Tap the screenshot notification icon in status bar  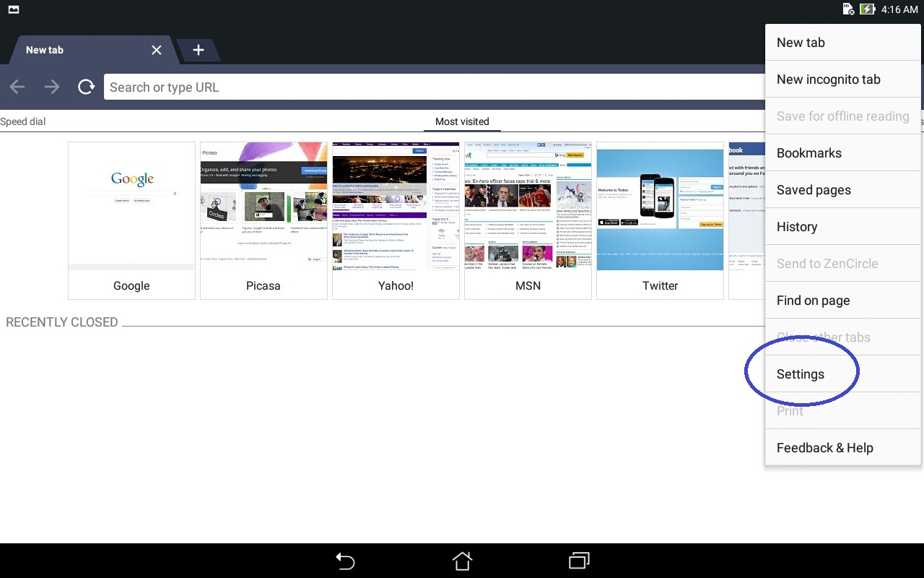14,9
